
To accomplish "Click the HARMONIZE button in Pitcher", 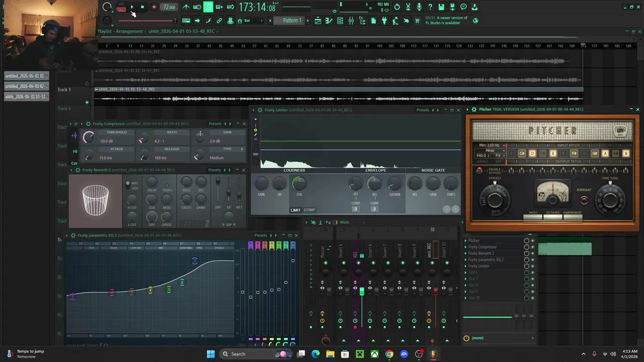I will point(572,216).
